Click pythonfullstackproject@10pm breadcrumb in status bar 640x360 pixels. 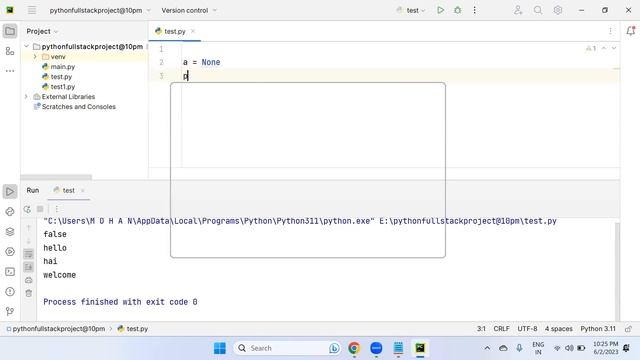pyautogui.click(x=59, y=329)
